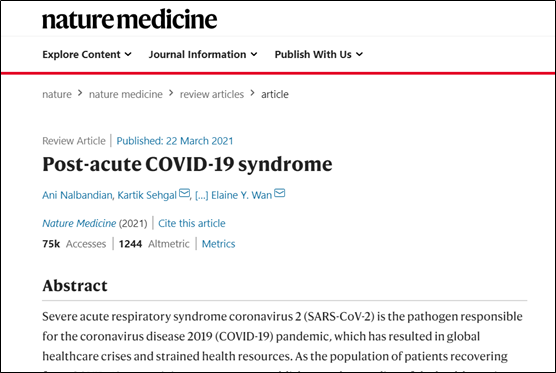Expand the Explore Content chevron
This screenshot has height=373, width=556.
click(128, 54)
